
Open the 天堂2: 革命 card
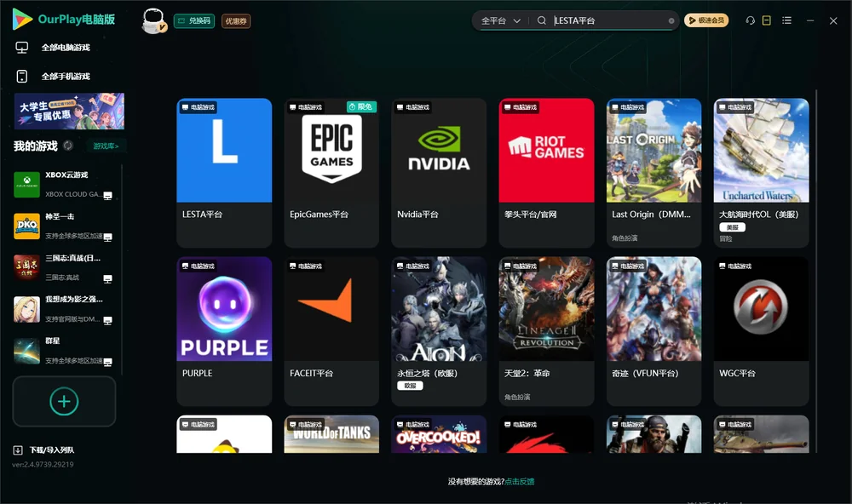point(547,331)
